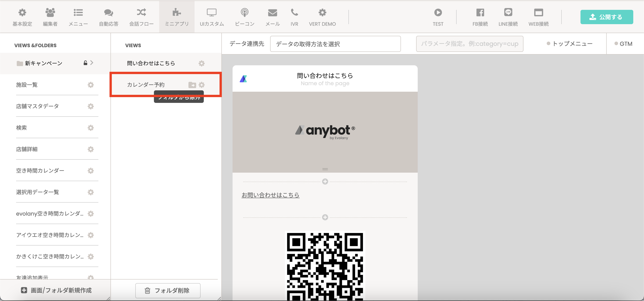Open gear settings for 施設一覧
The width and height of the screenshot is (644, 301).
[91, 85]
